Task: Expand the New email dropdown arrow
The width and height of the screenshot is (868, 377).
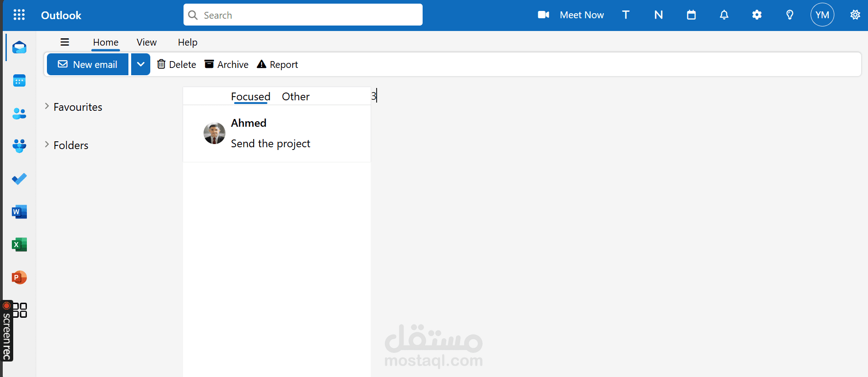Action: tap(141, 64)
